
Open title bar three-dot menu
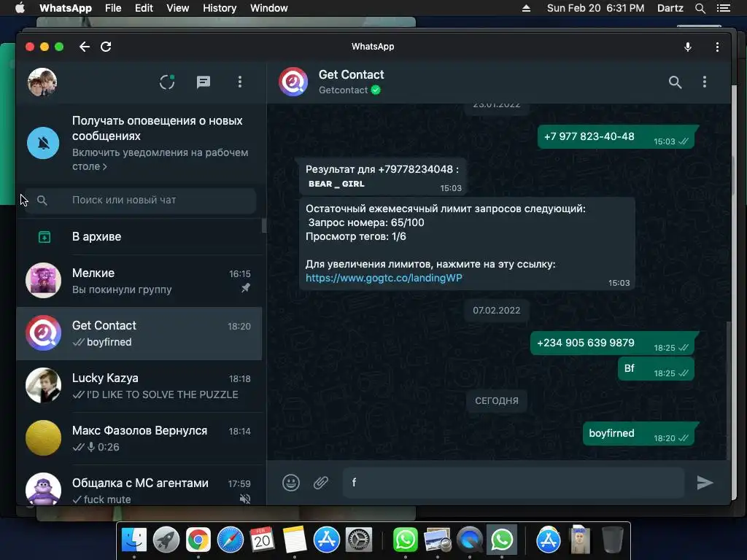point(717,47)
